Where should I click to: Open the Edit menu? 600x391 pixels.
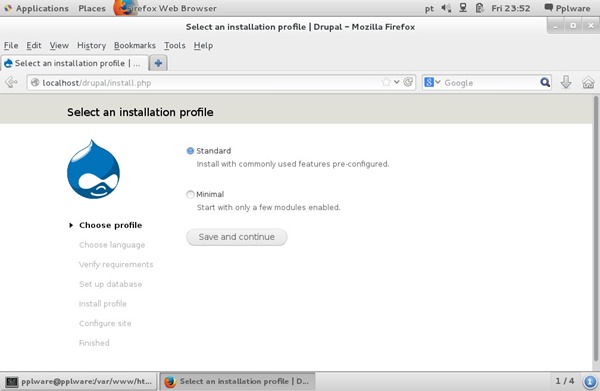point(34,46)
